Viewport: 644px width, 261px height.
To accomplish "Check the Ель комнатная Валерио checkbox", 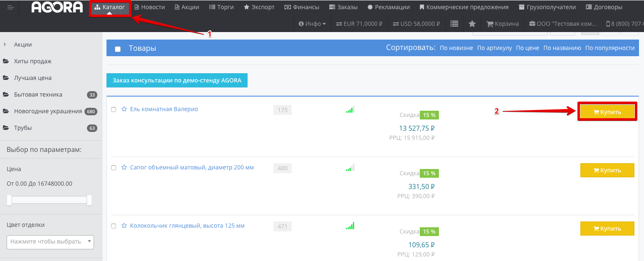I will point(114,109).
